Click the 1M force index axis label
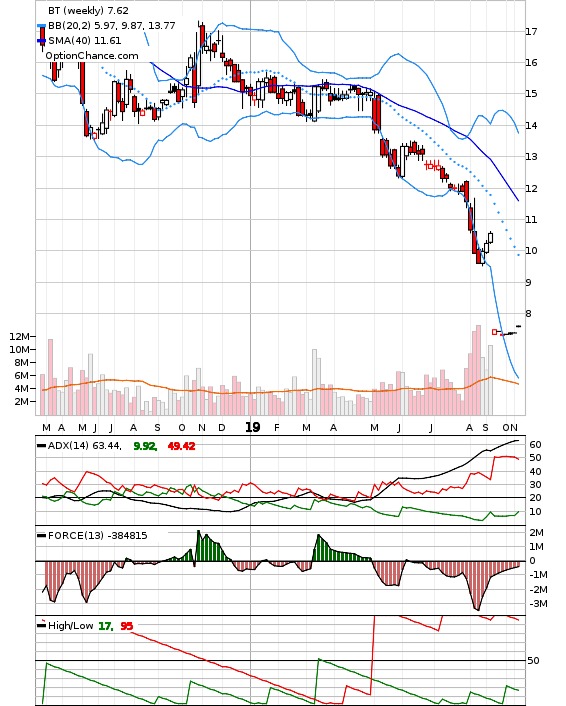This screenshot has width=566, height=706. (x=537, y=547)
